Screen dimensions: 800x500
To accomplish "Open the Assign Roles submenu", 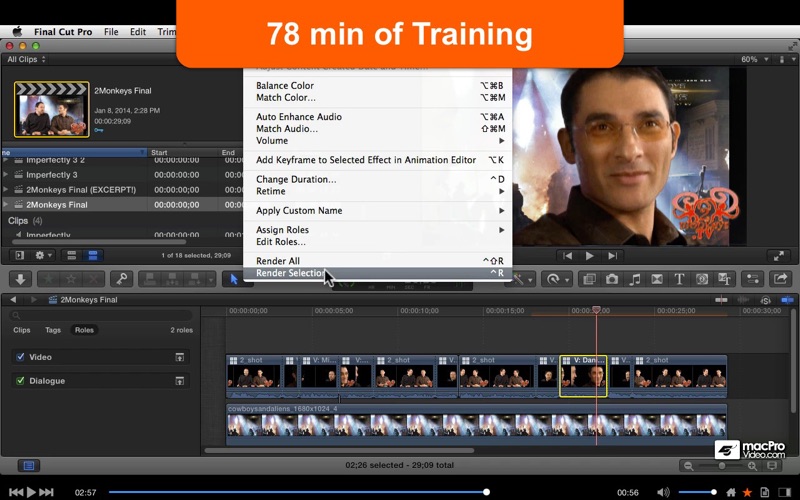I will tap(377, 230).
